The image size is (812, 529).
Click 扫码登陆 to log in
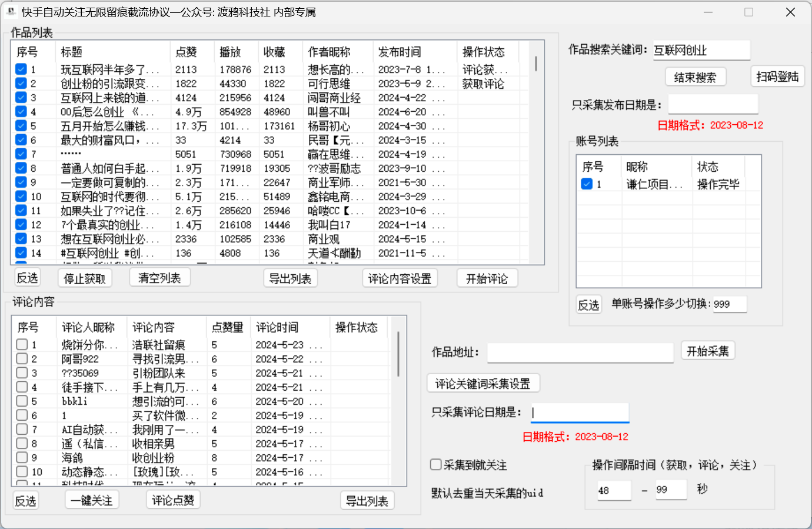tap(777, 77)
